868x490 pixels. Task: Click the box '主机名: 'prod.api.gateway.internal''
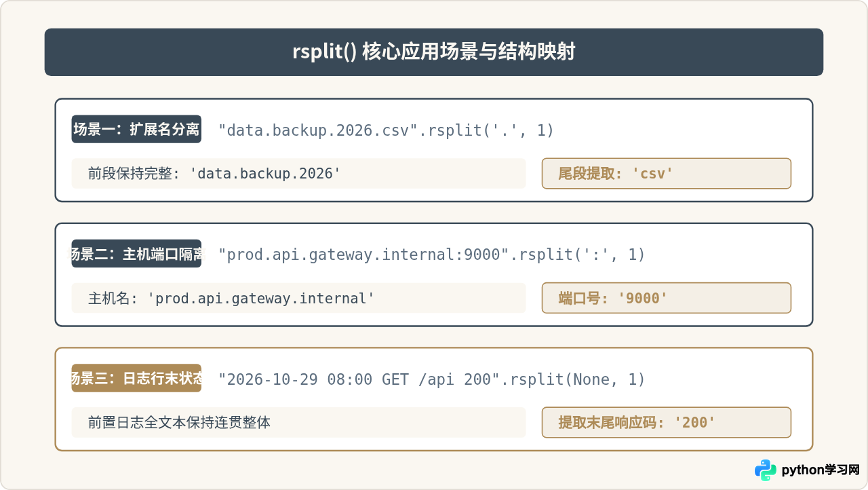(x=299, y=298)
